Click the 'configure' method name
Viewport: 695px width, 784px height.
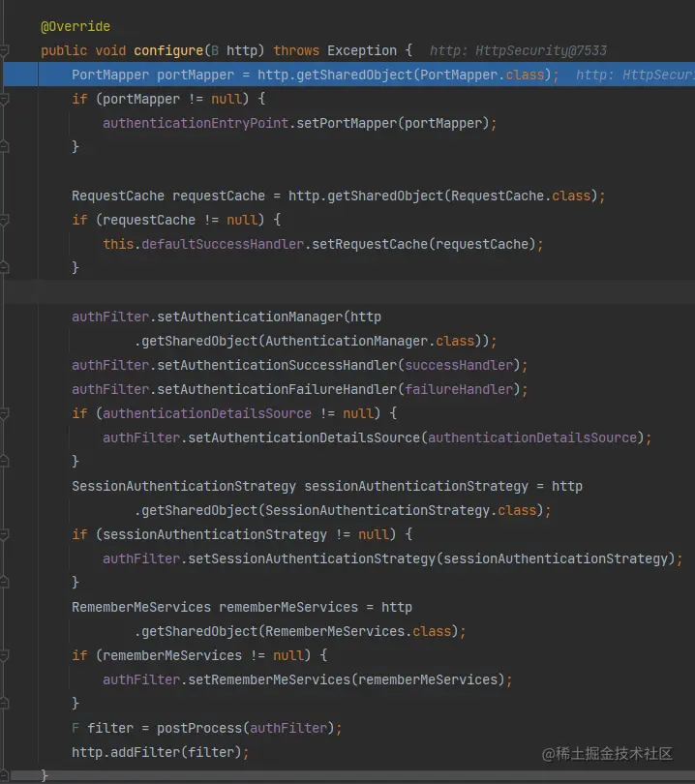coord(168,50)
